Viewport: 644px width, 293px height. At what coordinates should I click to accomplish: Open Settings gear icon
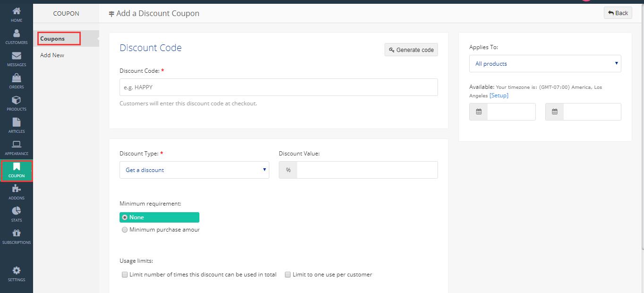pos(17,273)
